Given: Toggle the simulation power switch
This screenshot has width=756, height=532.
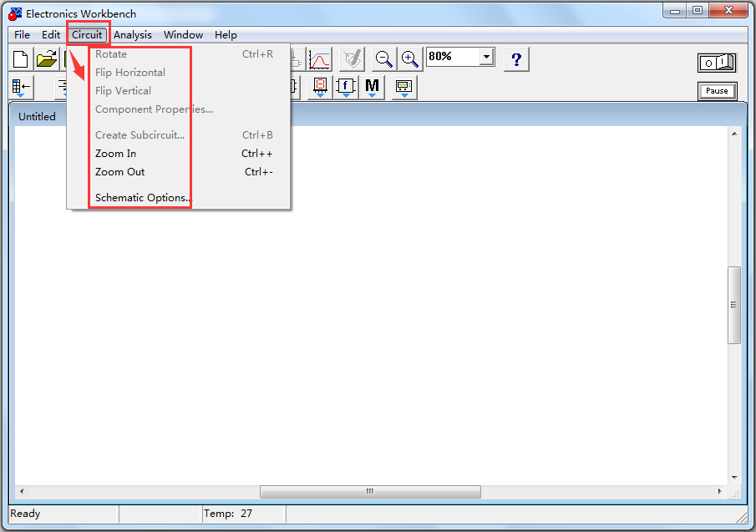Looking at the screenshot, I should [x=717, y=63].
